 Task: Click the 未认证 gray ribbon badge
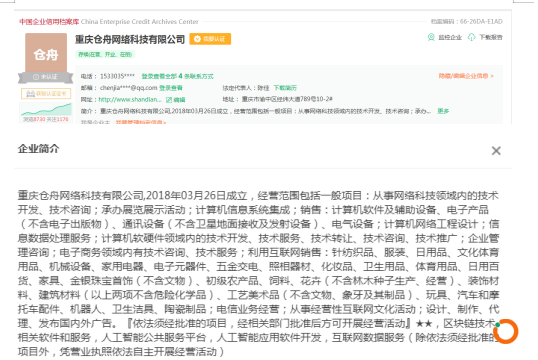(45, 77)
